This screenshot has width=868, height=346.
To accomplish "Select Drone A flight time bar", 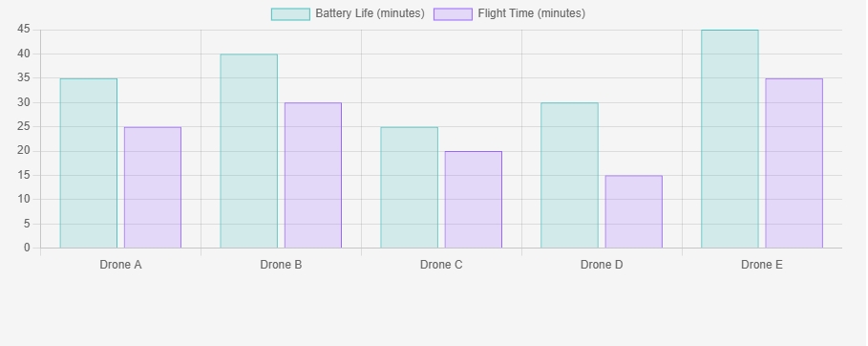I will [153, 187].
